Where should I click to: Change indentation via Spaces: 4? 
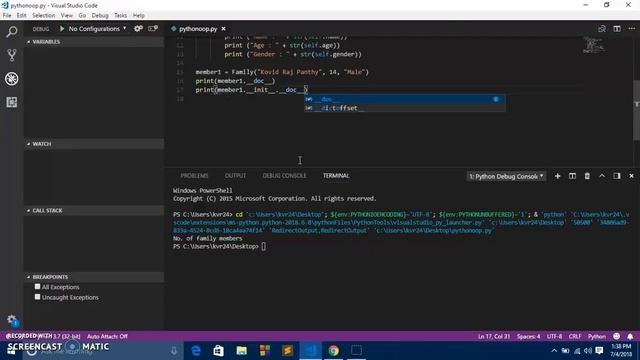(528, 336)
